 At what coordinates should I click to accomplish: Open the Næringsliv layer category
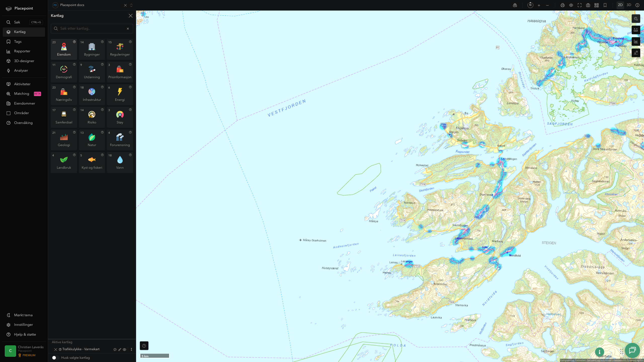point(64,95)
